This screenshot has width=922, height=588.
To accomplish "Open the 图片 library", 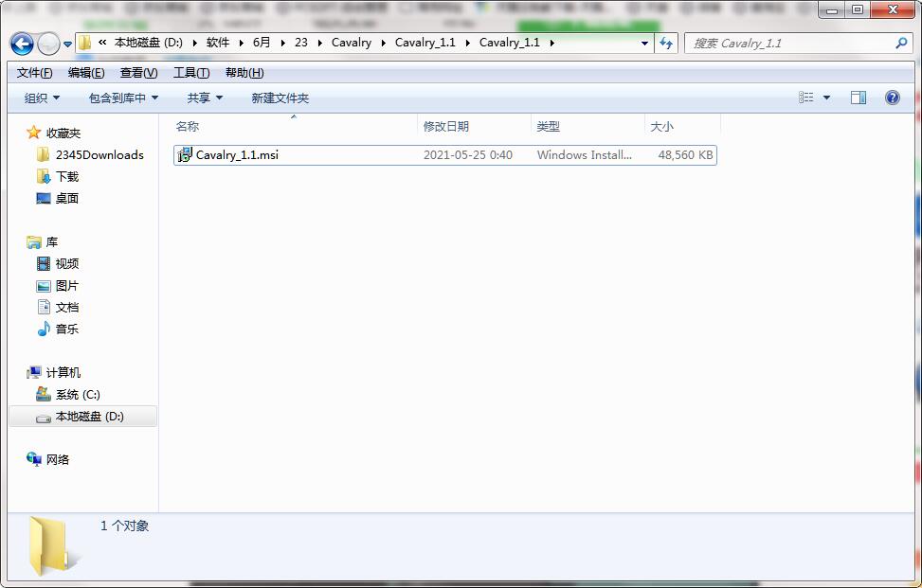I will point(67,286).
